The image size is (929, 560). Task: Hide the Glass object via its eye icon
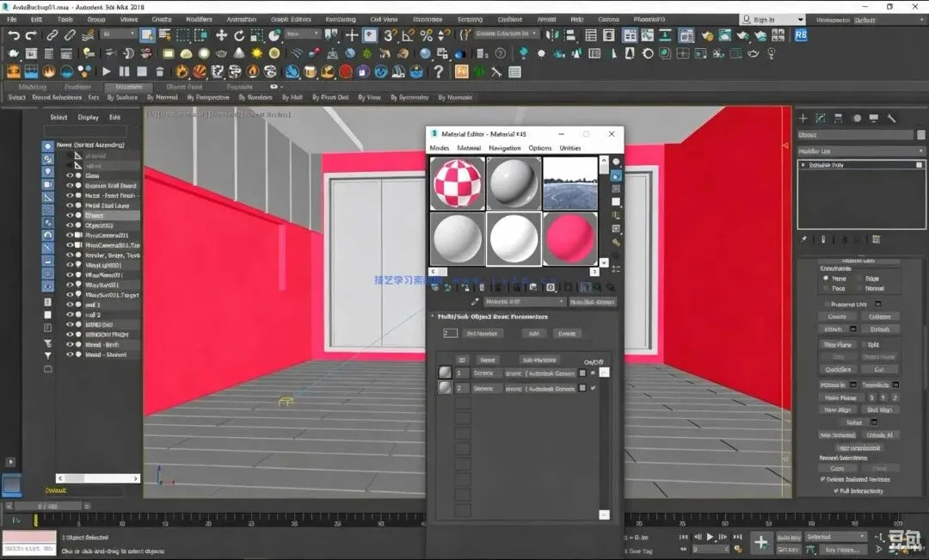click(70, 176)
